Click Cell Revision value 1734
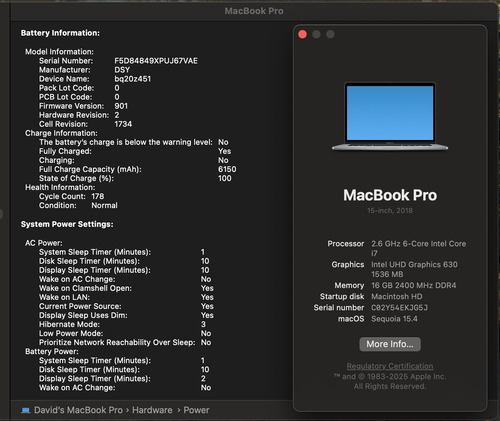The image size is (500, 421). (123, 124)
